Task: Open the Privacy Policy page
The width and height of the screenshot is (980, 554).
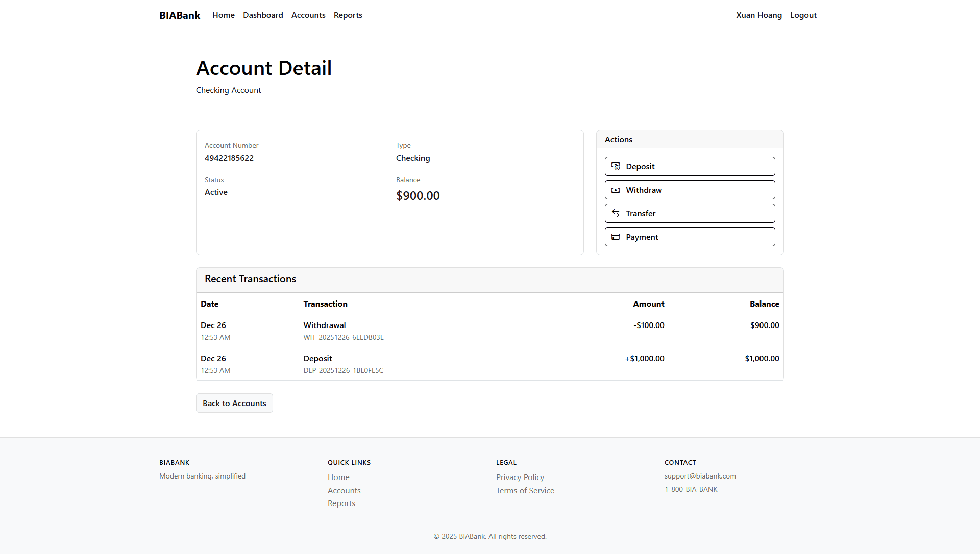Action: 520,477
